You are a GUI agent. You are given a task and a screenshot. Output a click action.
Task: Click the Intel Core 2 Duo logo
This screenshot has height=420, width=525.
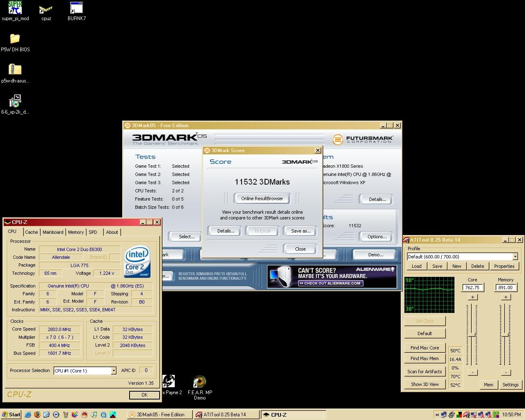137,262
